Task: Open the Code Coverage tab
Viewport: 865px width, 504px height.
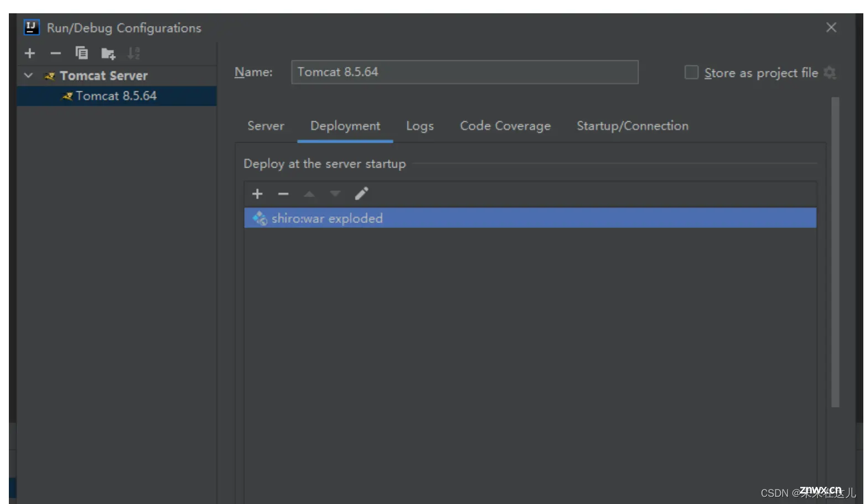Action: click(x=505, y=126)
